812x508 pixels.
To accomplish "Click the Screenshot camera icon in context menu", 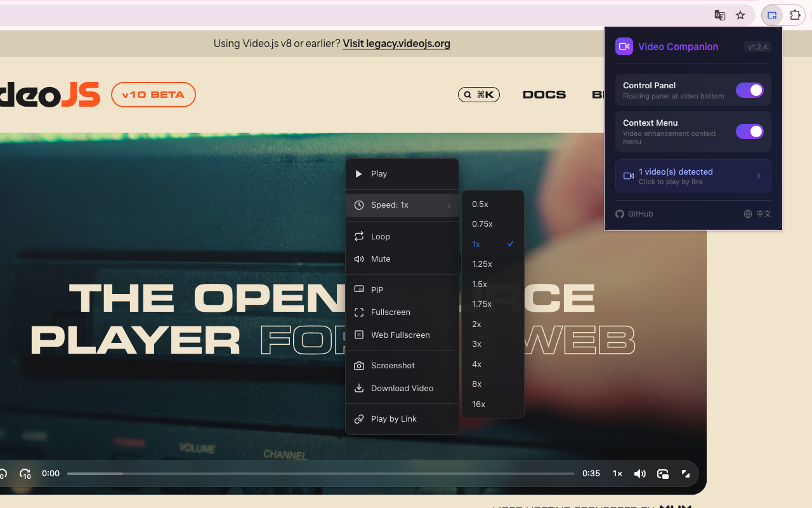I will 359,366.
